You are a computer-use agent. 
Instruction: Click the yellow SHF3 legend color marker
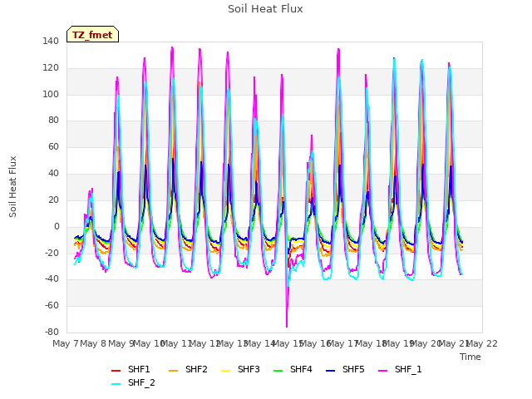point(225,371)
